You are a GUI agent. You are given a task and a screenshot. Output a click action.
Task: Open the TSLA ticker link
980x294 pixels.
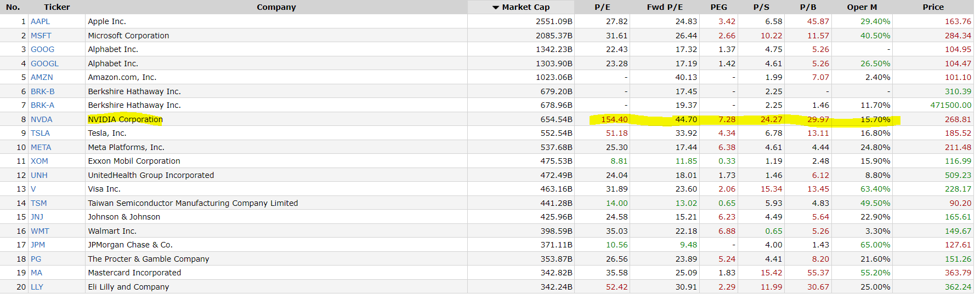(x=40, y=133)
